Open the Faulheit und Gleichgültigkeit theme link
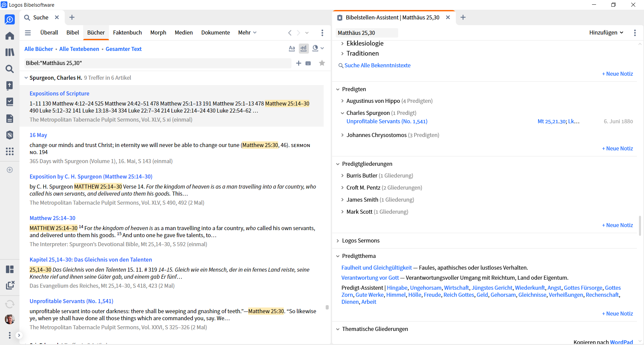The width and height of the screenshot is (644, 345). click(x=377, y=268)
